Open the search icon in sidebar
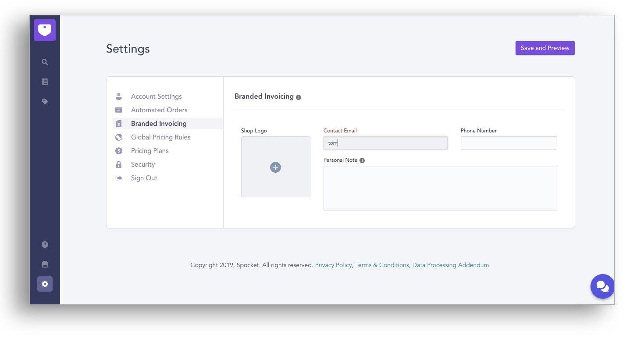This screenshot has height=339, width=644. (45, 62)
